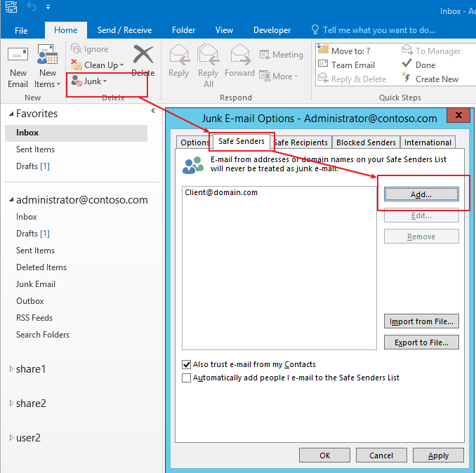This screenshot has width=476, height=473.
Task: Open the Outbox folder
Action: 29,300
